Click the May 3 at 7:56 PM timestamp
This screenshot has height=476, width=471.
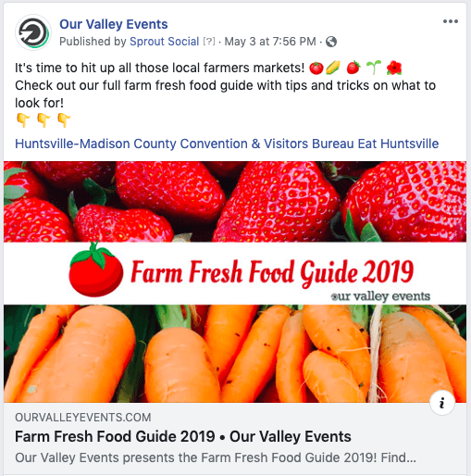pos(270,42)
